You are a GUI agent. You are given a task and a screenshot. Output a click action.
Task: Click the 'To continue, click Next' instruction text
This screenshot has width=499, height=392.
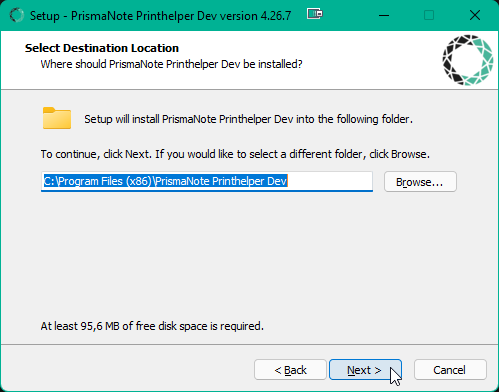coord(235,154)
